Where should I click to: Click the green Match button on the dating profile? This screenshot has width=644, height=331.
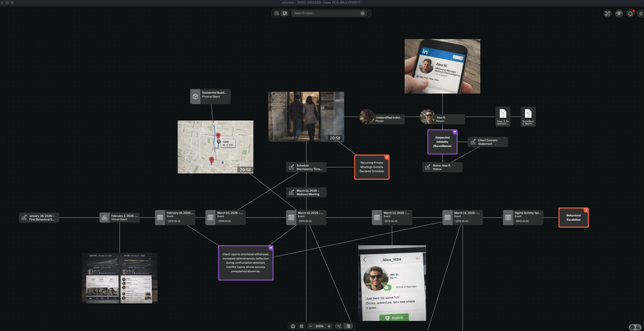(x=394, y=318)
